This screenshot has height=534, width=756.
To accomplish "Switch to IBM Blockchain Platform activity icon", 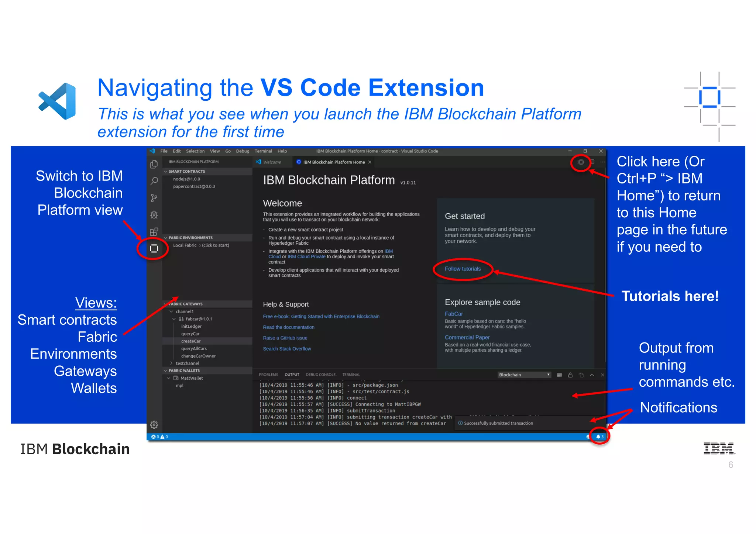I will pyautogui.click(x=154, y=248).
